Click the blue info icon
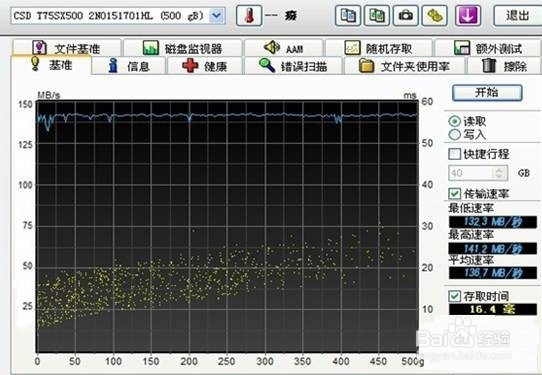This screenshot has width=542, height=375. click(x=113, y=65)
